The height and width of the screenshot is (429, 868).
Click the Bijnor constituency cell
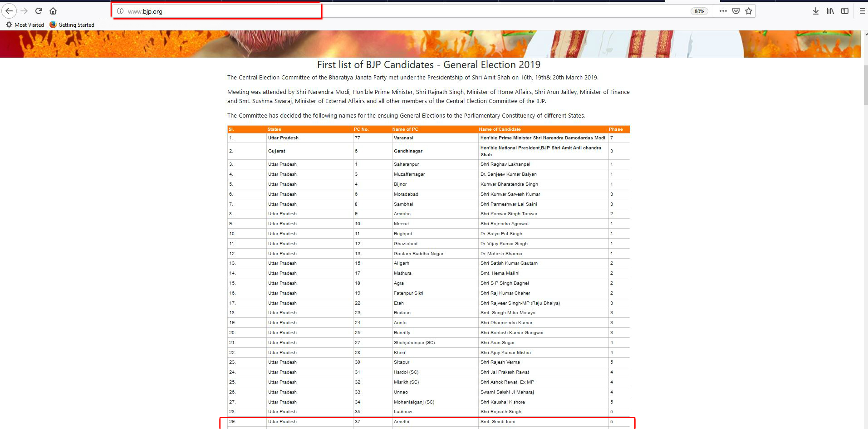coord(435,184)
